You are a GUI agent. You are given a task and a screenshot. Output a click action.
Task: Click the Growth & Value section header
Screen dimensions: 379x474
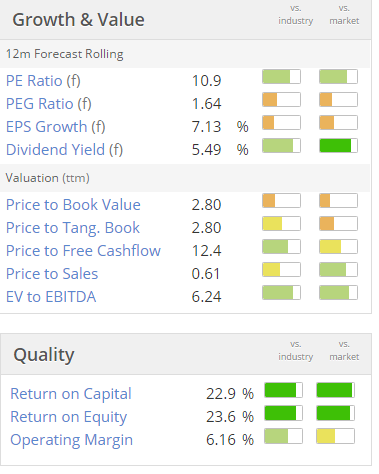click(x=78, y=20)
